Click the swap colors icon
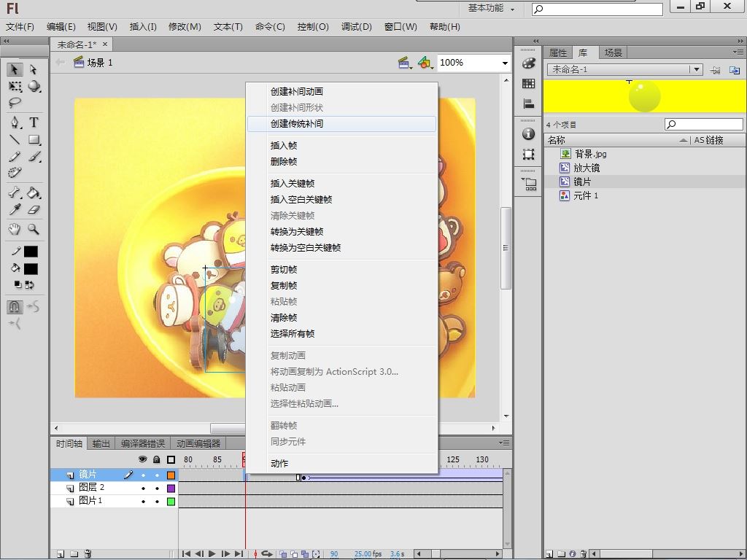 tap(29, 285)
